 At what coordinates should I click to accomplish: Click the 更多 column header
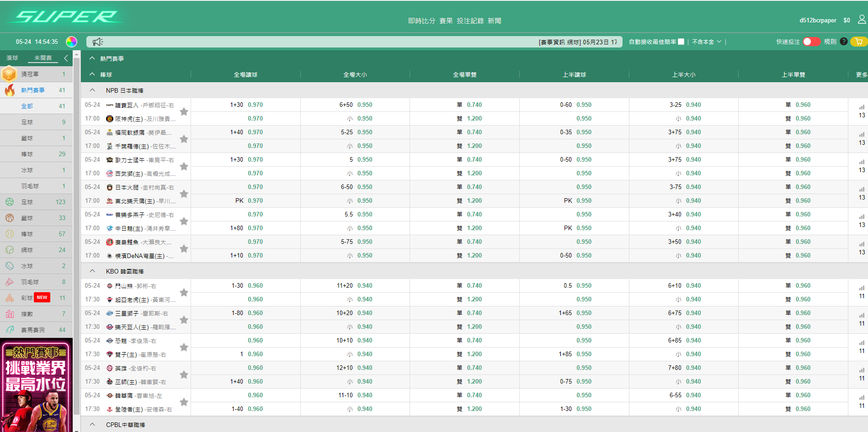(861, 74)
